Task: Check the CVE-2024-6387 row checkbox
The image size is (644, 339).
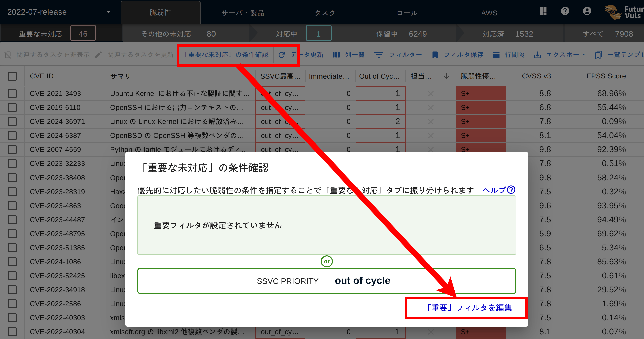Action: [x=12, y=136]
